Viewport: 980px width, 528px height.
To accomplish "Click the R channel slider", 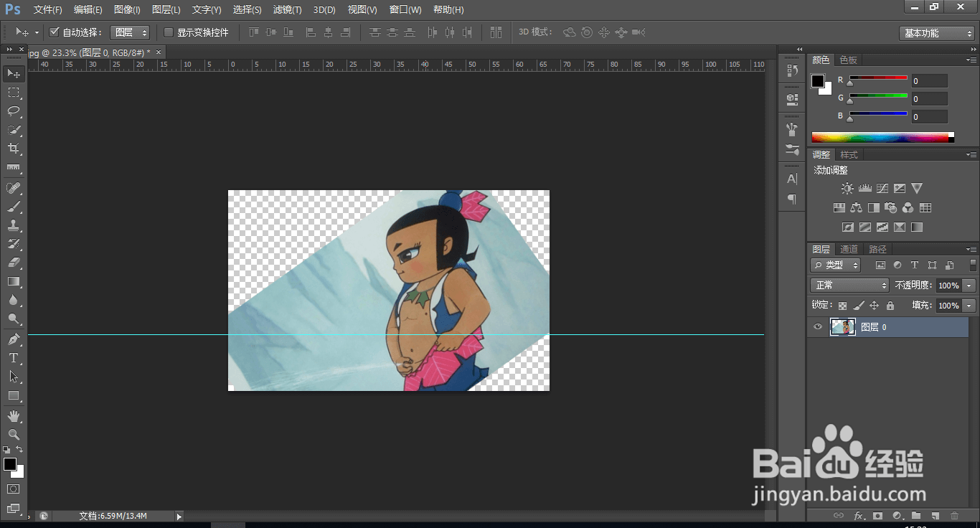I will coord(879,77).
